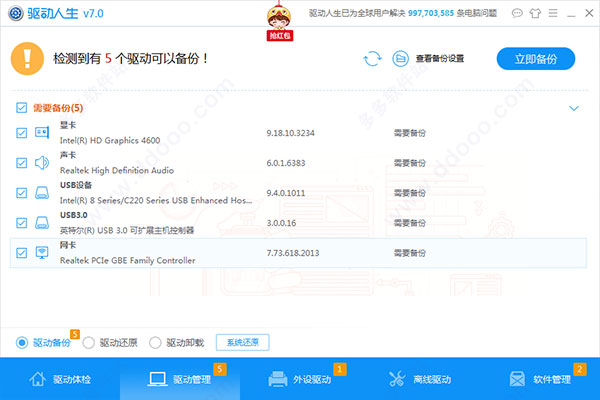Screen dimensions: 600x400
Task: Click the backup folder circle icon
Action: [x=400, y=59]
